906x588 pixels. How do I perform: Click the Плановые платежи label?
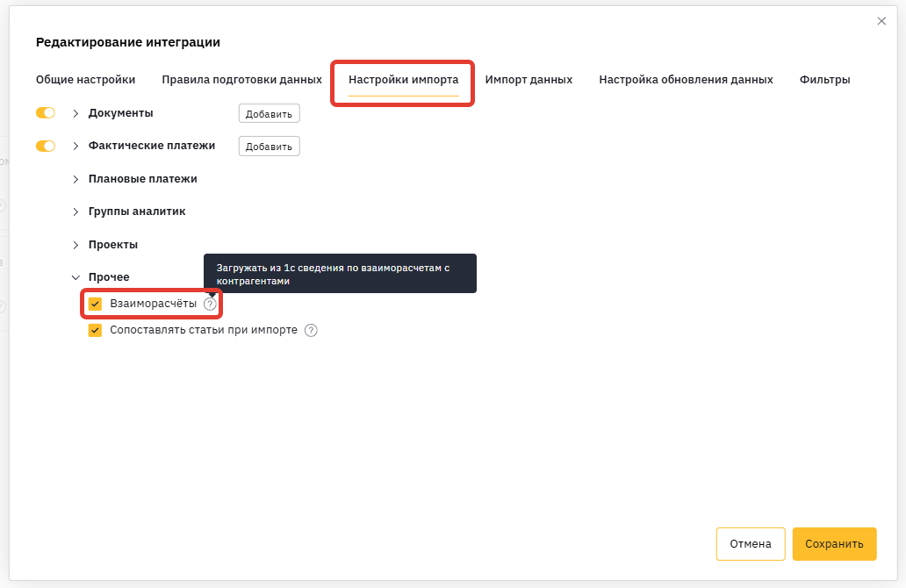(143, 179)
